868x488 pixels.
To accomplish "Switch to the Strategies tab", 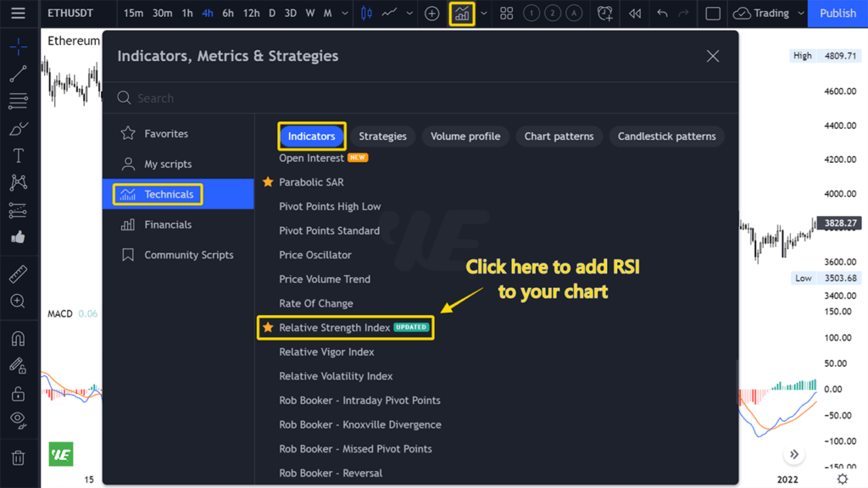I will pyautogui.click(x=382, y=136).
